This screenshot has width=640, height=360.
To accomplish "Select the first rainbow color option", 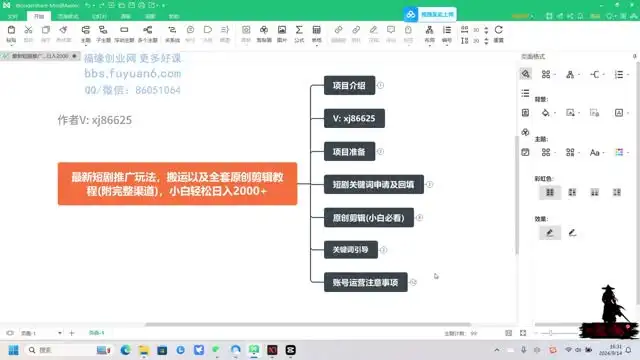I will pyautogui.click(x=550, y=192).
